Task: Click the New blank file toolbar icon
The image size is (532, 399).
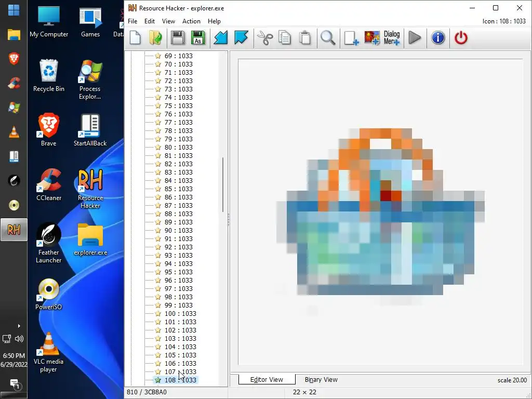Action: (135, 37)
